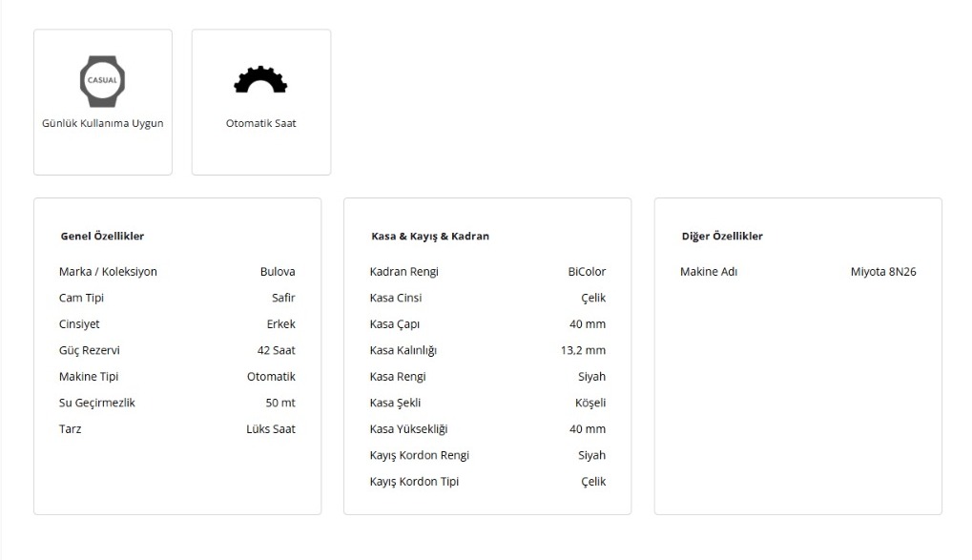Select the Safir glass type value
Image resolution: width=972 pixels, height=560 pixels.
283,298
